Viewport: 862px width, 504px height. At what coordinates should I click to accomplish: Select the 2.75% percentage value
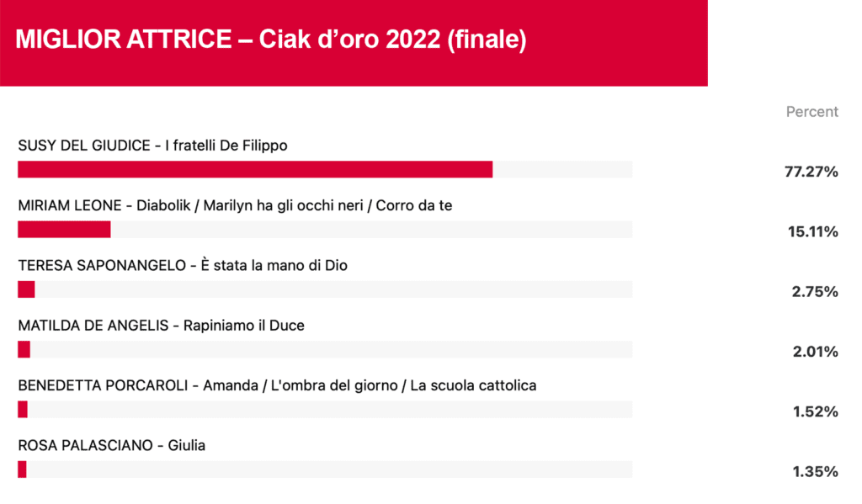pos(815,292)
